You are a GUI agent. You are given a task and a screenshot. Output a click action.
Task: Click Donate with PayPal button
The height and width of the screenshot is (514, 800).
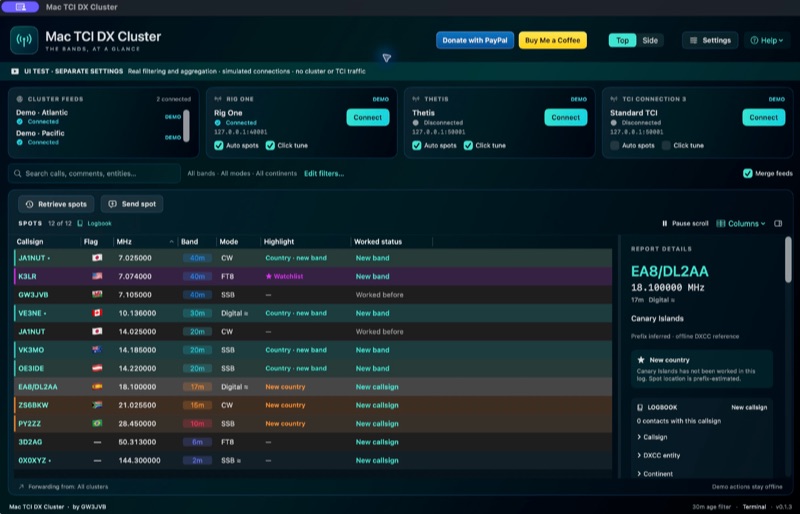coord(474,40)
